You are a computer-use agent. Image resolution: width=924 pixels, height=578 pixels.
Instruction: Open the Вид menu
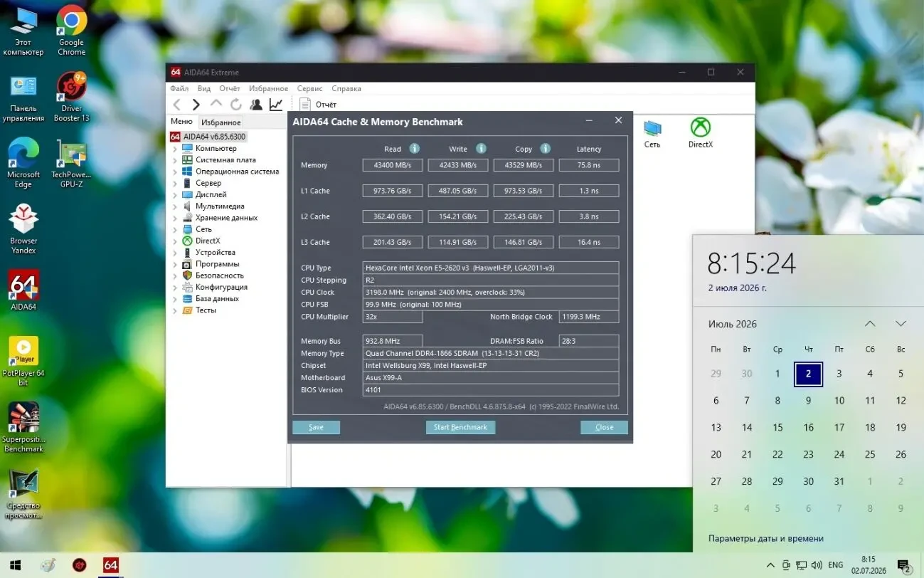[x=204, y=88]
